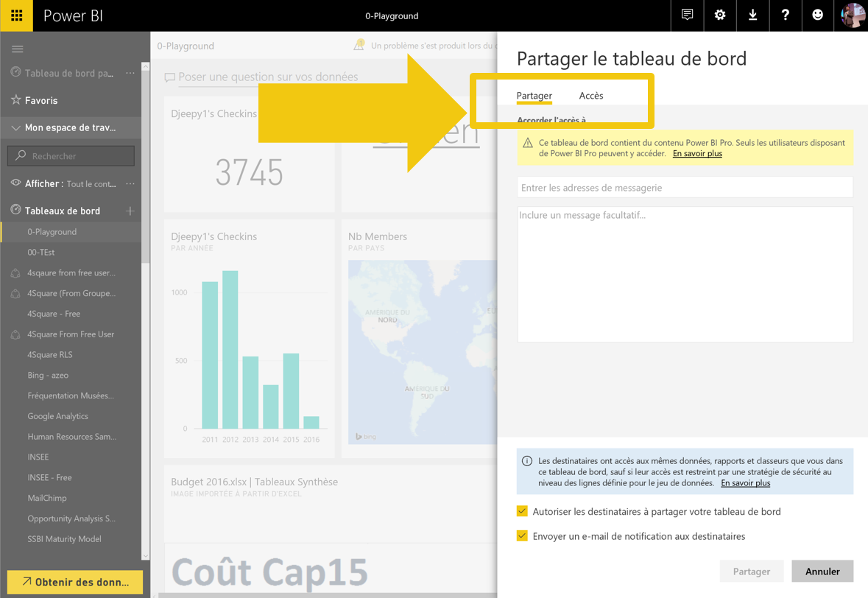Screen dimensions: 868x598
Task: Open the settings gear icon
Action: [x=719, y=15]
